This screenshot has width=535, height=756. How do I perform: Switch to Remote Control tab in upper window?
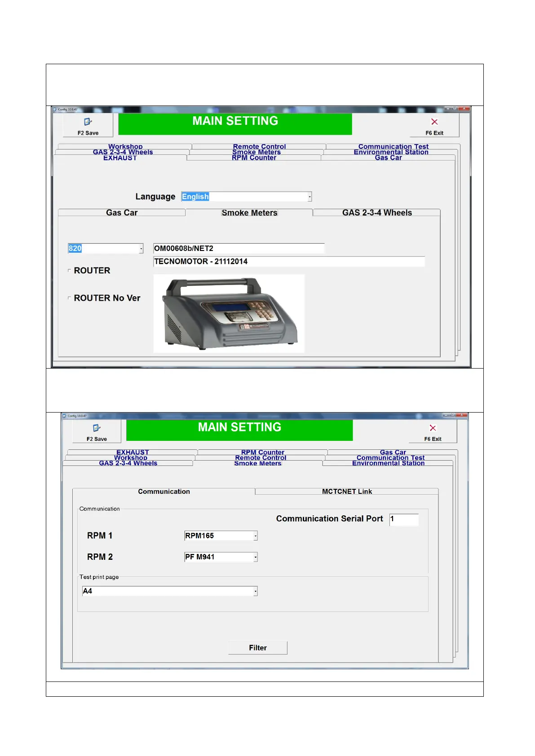click(259, 146)
